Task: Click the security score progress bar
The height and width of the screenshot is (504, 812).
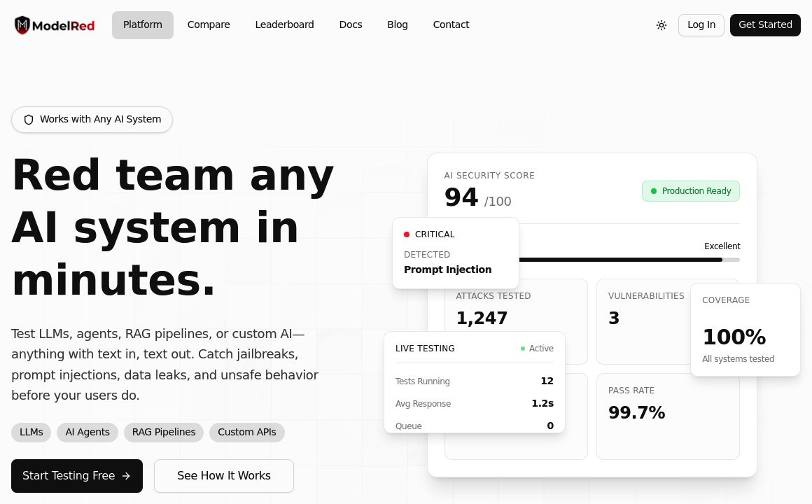Action: 623,260
